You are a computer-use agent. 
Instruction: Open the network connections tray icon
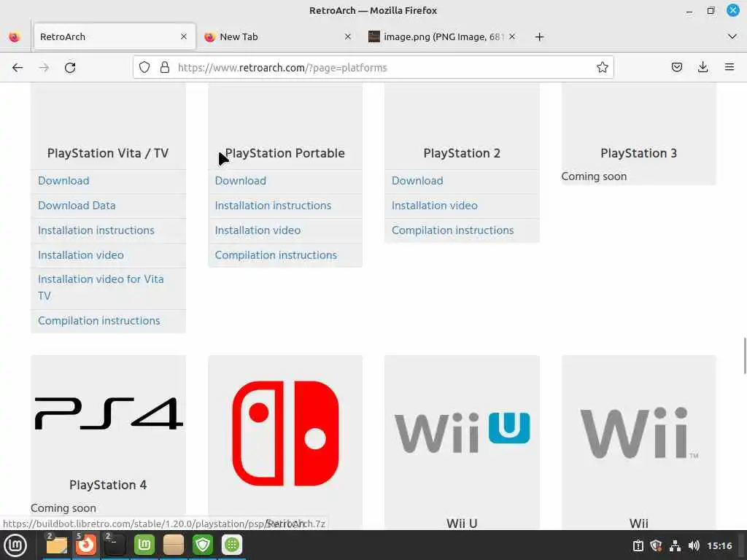[675, 545]
